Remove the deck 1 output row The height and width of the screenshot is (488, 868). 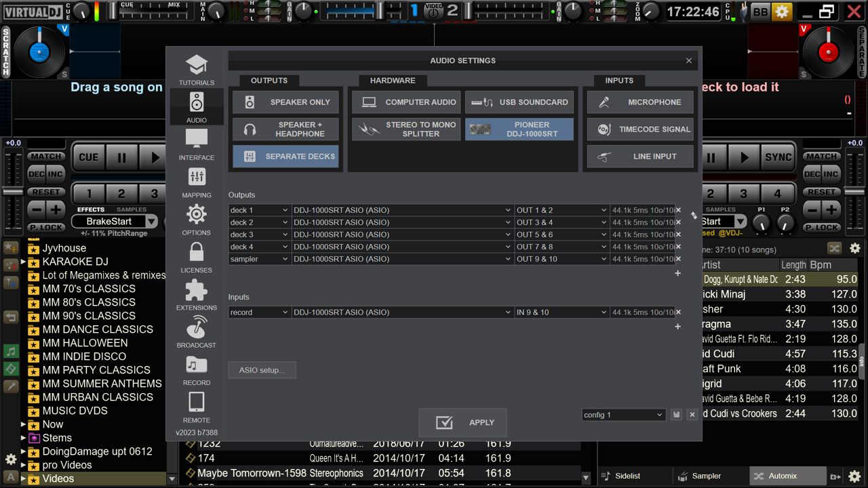coord(678,210)
